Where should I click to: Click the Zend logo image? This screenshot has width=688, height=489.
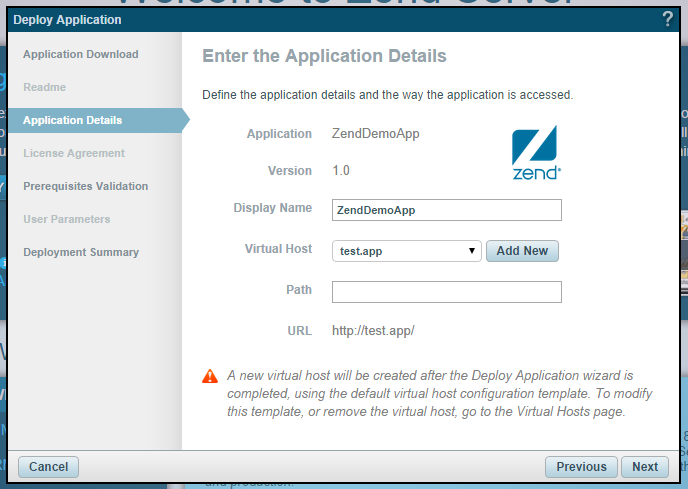click(536, 153)
